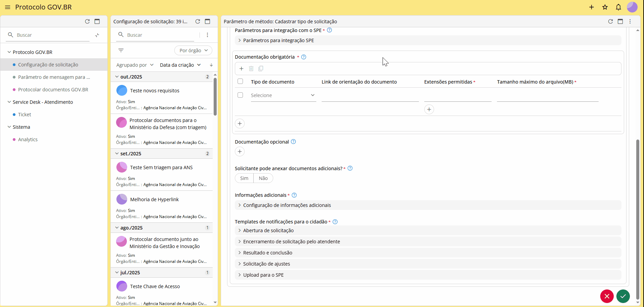Focus Tamanho máximo do arquivo field
644x307 pixels.
(547, 96)
